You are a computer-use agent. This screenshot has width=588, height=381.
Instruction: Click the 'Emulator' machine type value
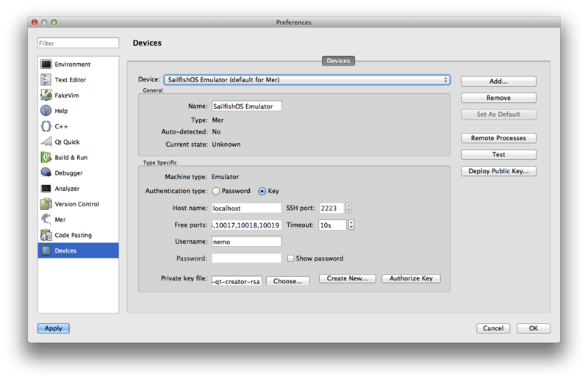(x=225, y=177)
